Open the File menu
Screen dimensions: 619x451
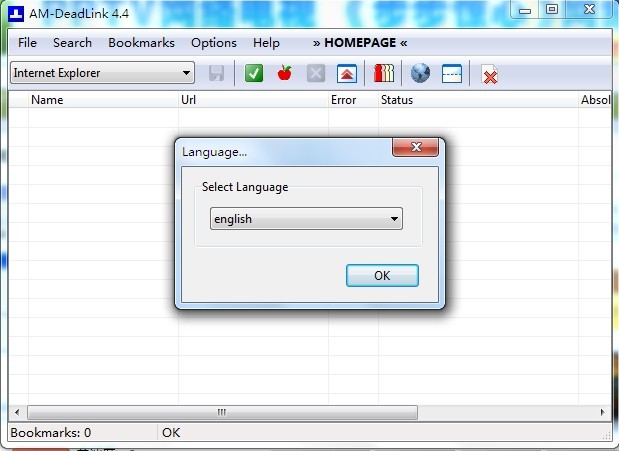(27, 43)
